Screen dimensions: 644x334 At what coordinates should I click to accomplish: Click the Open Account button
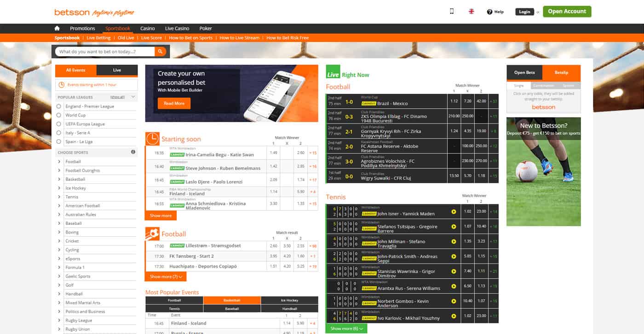coord(567,12)
